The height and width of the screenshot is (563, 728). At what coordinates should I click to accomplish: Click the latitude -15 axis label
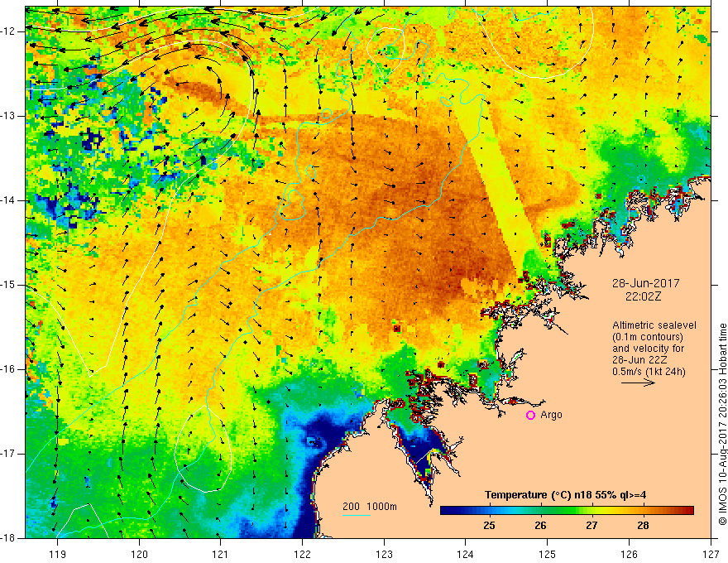(8, 285)
